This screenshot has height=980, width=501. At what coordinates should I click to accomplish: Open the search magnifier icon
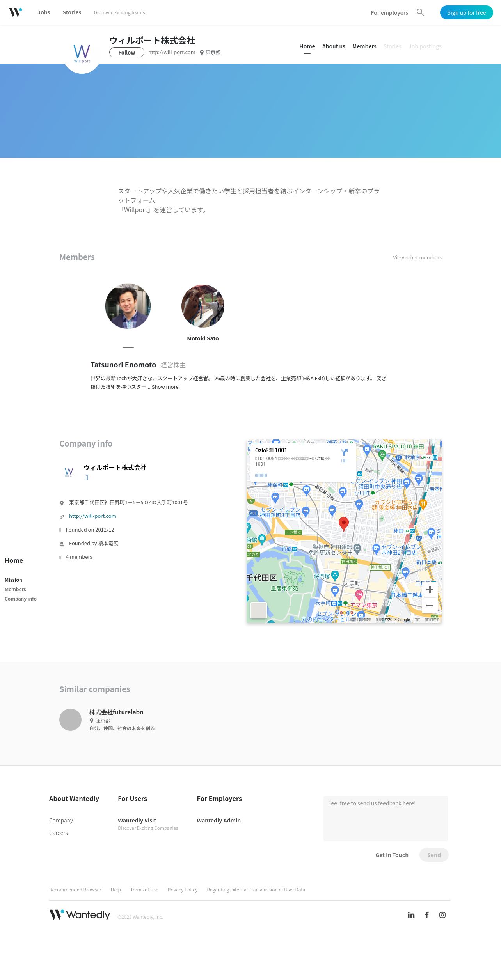[x=420, y=12]
